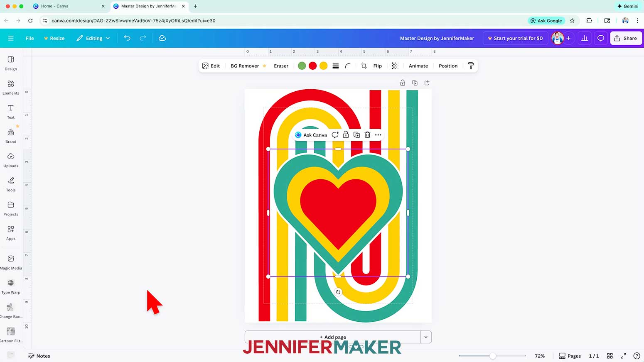Open more options ellipsis in floating toolbar
The width and height of the screenshot is (644, 362).
pos(378,135)
